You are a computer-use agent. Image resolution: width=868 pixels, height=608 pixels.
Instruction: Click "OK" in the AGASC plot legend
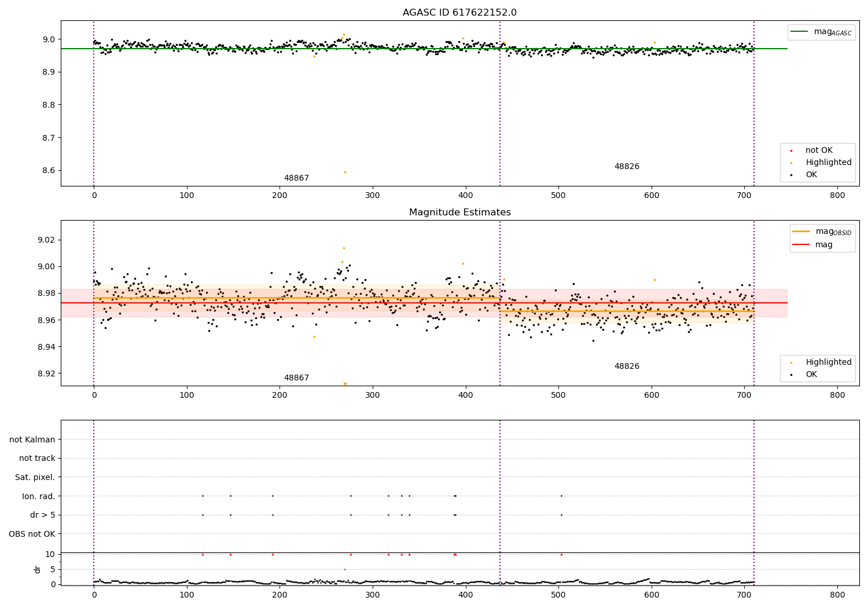[811, 175]
